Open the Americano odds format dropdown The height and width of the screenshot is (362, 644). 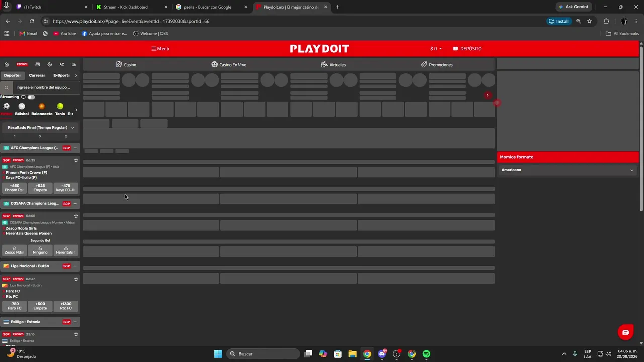[x=568, y=170]
